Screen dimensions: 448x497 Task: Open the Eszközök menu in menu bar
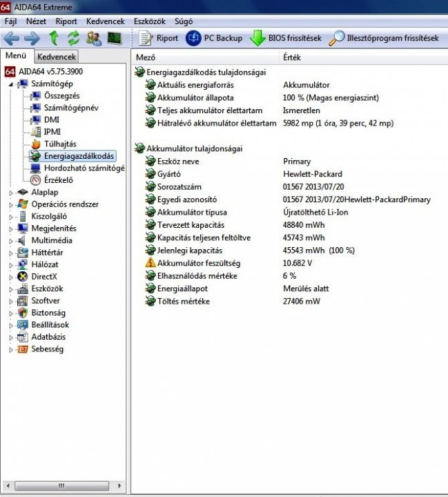coord(149,21)
